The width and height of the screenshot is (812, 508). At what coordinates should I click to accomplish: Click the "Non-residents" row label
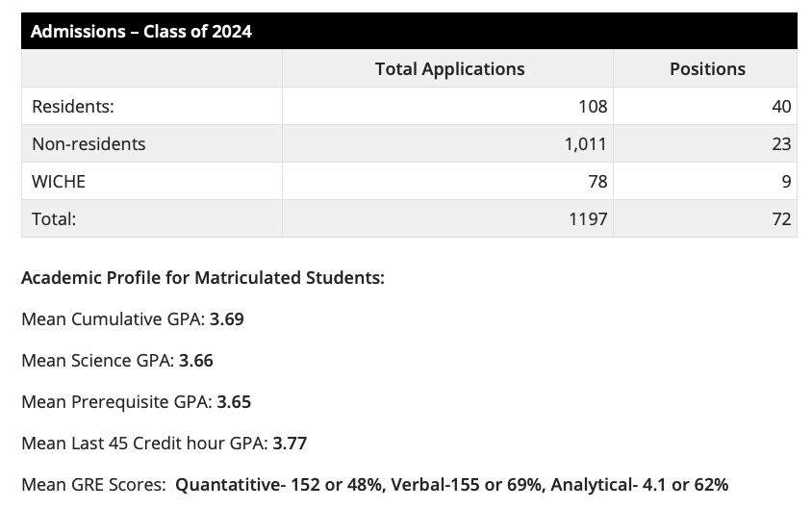(89, 144)
